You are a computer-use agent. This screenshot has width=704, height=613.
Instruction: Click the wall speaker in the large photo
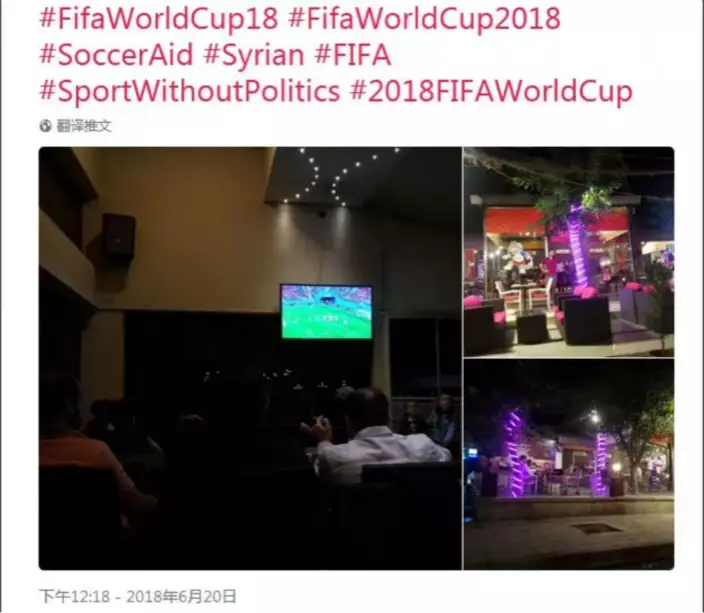[119, 236]
